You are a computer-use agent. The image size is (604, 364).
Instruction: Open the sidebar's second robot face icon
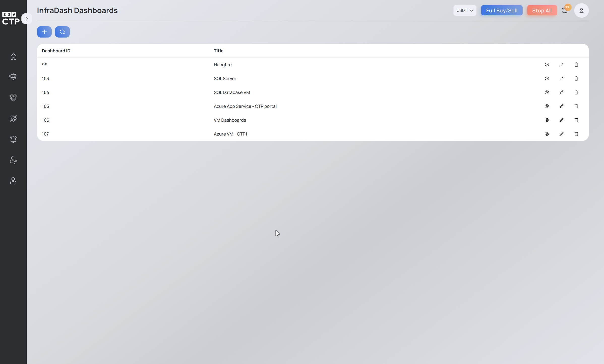coord(13,97)
